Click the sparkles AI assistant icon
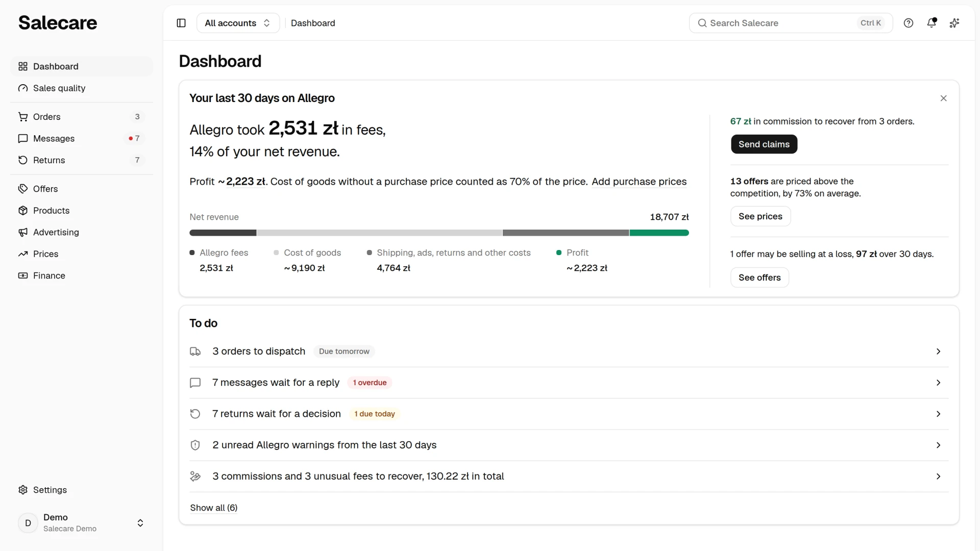 [954, 23]
